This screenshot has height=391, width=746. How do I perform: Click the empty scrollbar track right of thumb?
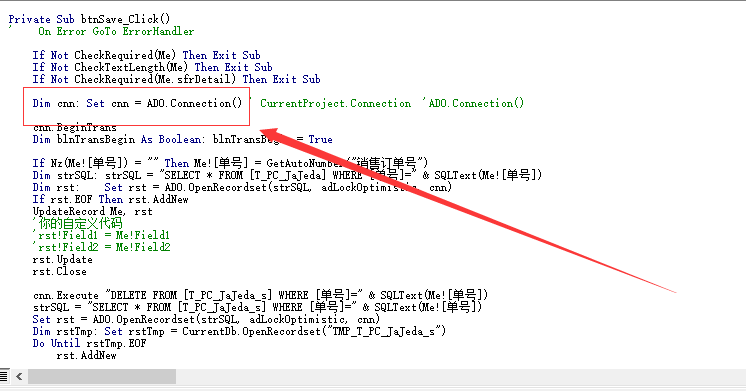(461, 376)
